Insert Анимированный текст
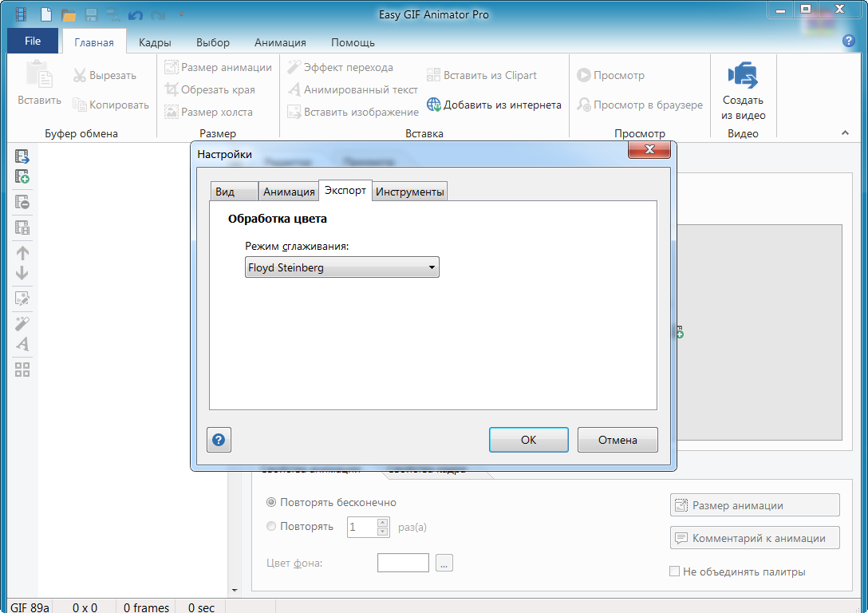The image size is (868, 613). pos(353,89)
